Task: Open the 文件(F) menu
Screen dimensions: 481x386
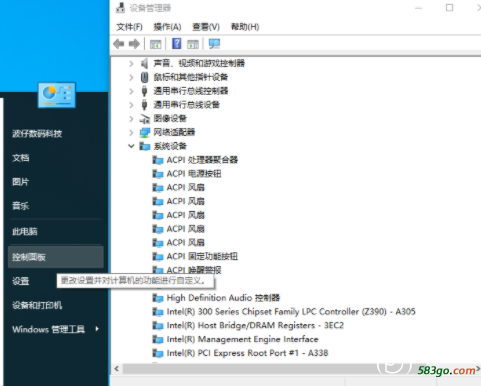Action: click(x=129, y=27)
